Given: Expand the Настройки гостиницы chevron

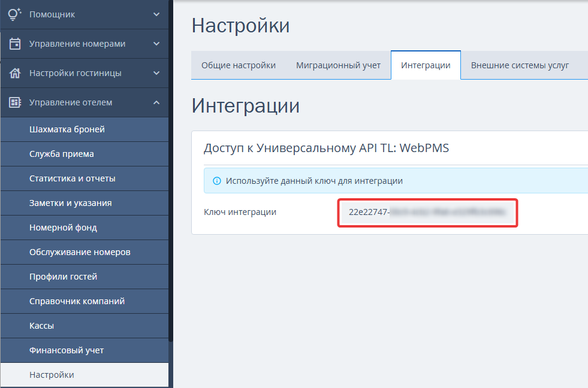Looking at the screenshot, I should pyautogui.click(x=156, y=73).
